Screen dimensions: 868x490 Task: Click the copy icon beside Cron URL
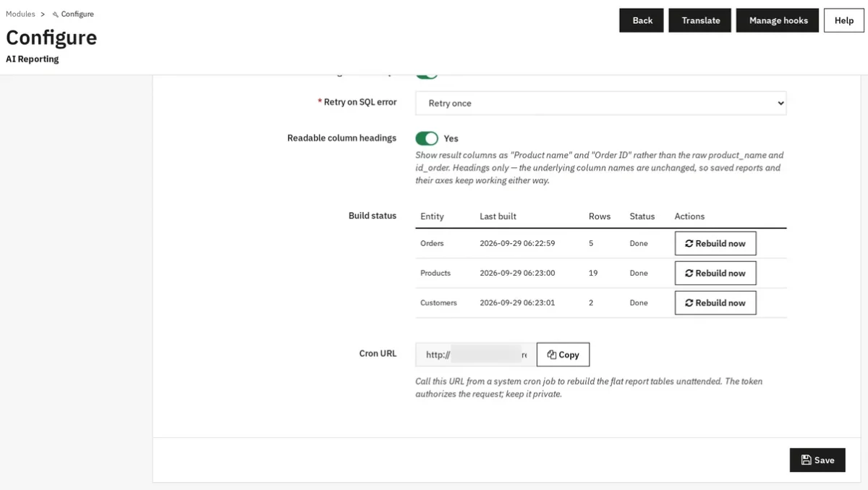click(x=551, y=355)
